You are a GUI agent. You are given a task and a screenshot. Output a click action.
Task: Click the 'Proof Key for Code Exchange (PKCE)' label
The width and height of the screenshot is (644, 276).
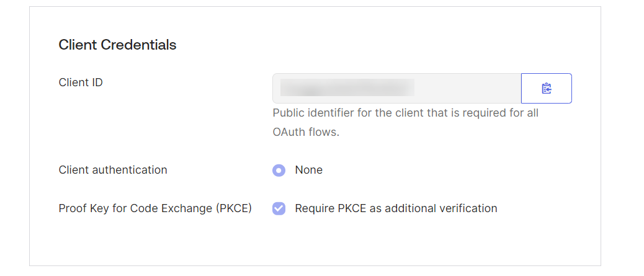(155, 208)
